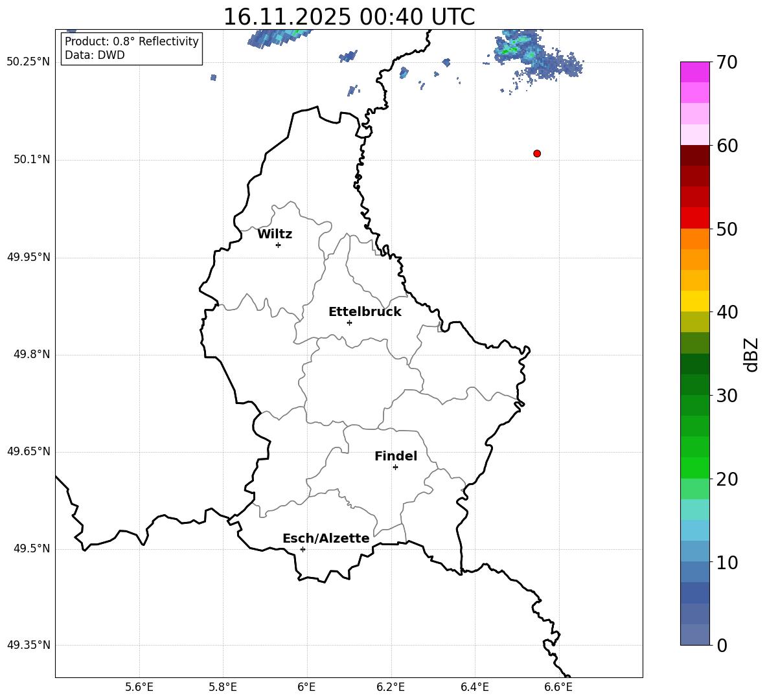Click the 70 tick on colorbar
767x700 pixels.
point(727,63)
